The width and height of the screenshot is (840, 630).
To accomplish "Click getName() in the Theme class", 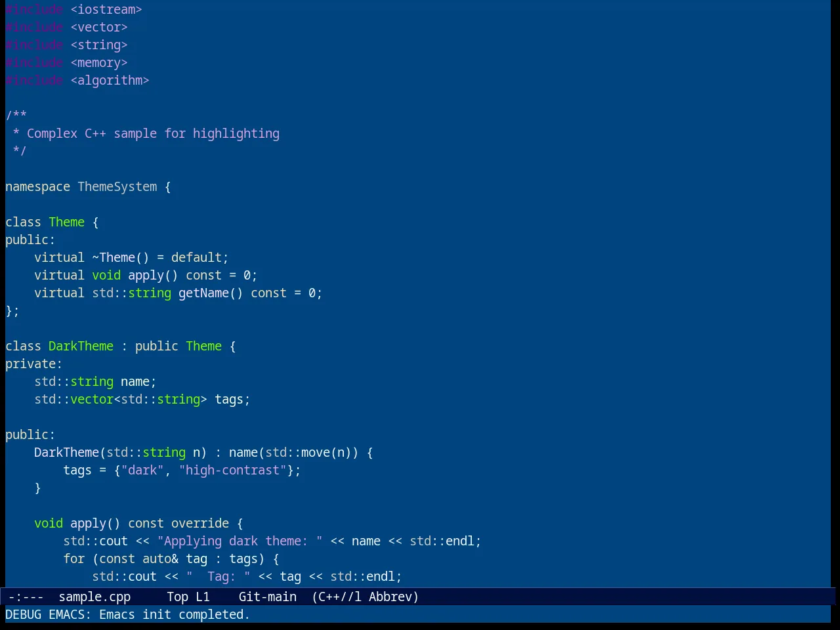I will pos(211,293).
